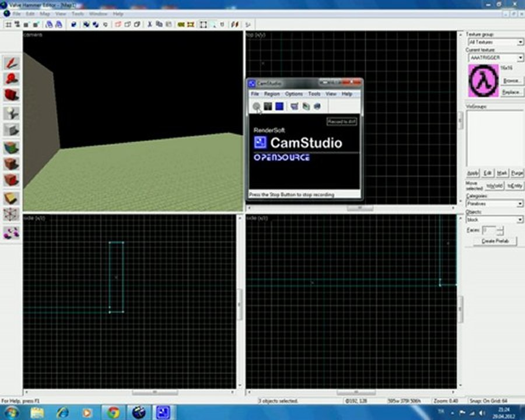Click the VisGroups Mark button
Screen dimensions: 525x420
[x=502, y=173]
